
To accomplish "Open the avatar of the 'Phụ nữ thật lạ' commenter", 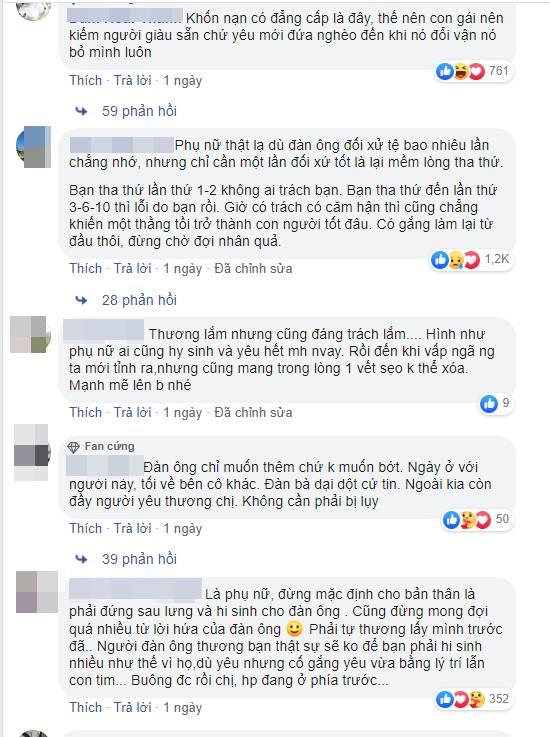I will pyautogui.click(x=33, y=147).
